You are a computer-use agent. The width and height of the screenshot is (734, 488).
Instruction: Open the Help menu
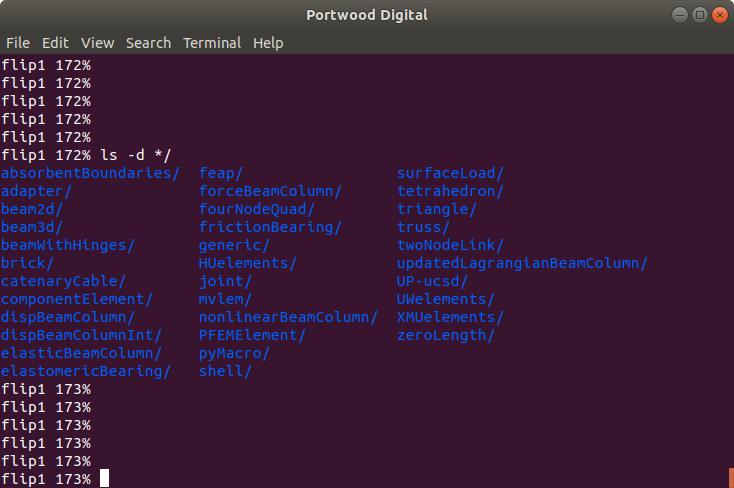point(268,43)
